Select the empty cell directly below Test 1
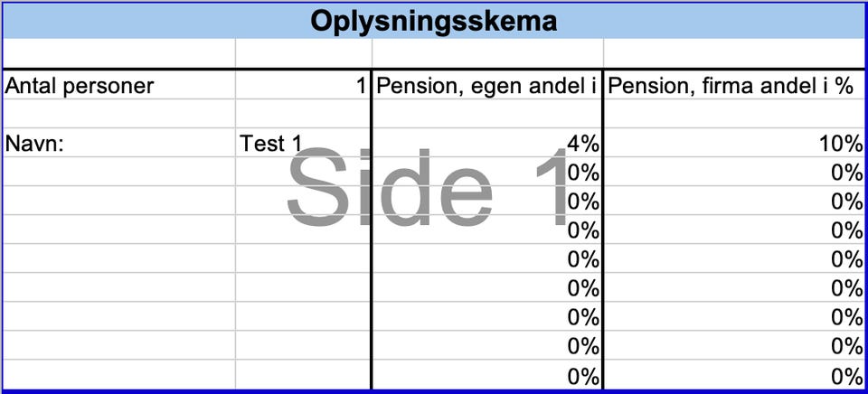The height and width of the screenshot is (394, 868). (x=303, y=172)
